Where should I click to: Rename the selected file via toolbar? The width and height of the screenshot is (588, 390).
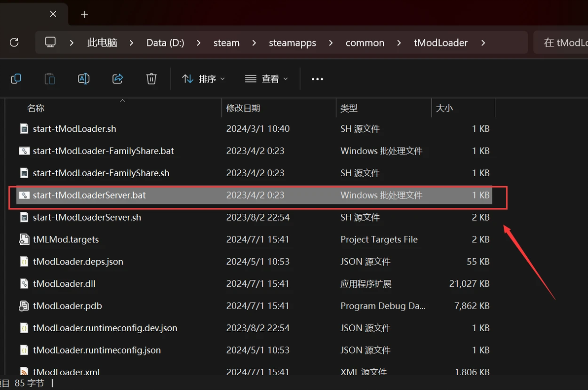point(84,79)
